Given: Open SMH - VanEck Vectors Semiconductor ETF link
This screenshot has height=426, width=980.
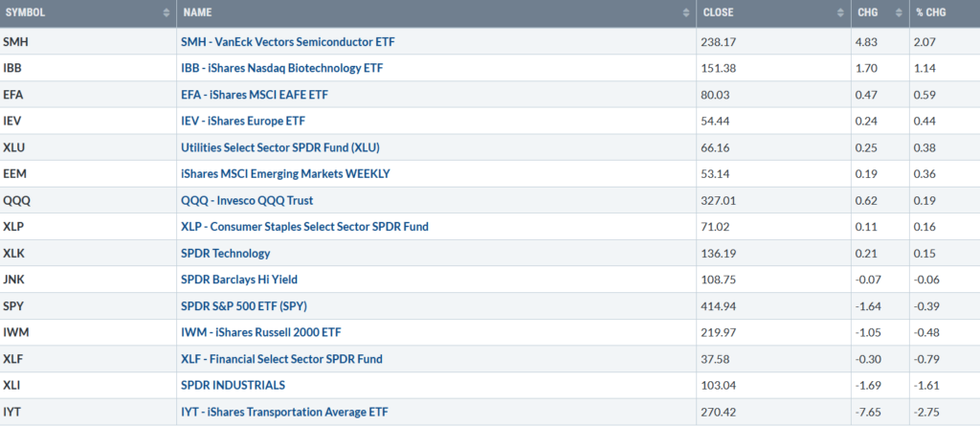Looking at the screenshot, I should click(287, 42).
